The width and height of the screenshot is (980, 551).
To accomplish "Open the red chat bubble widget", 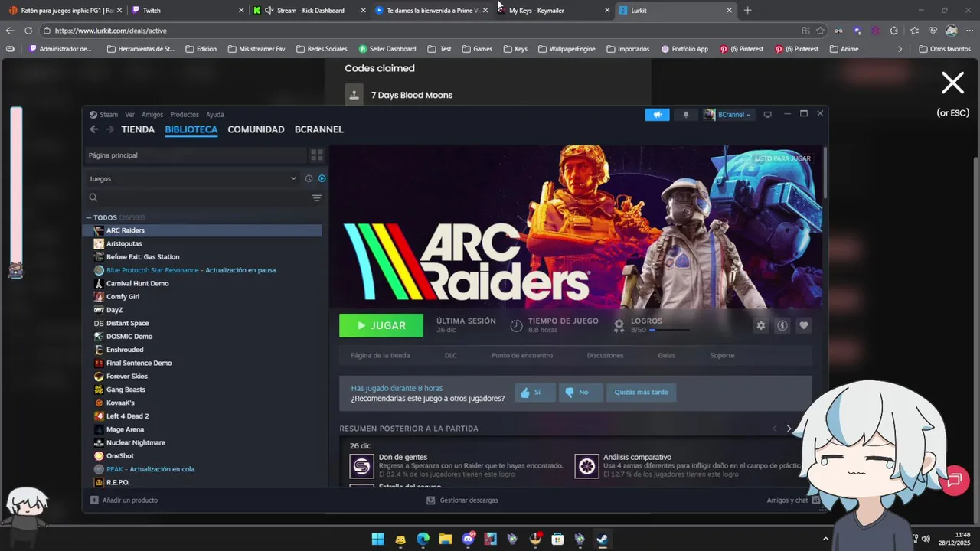I will click(954, 481).
